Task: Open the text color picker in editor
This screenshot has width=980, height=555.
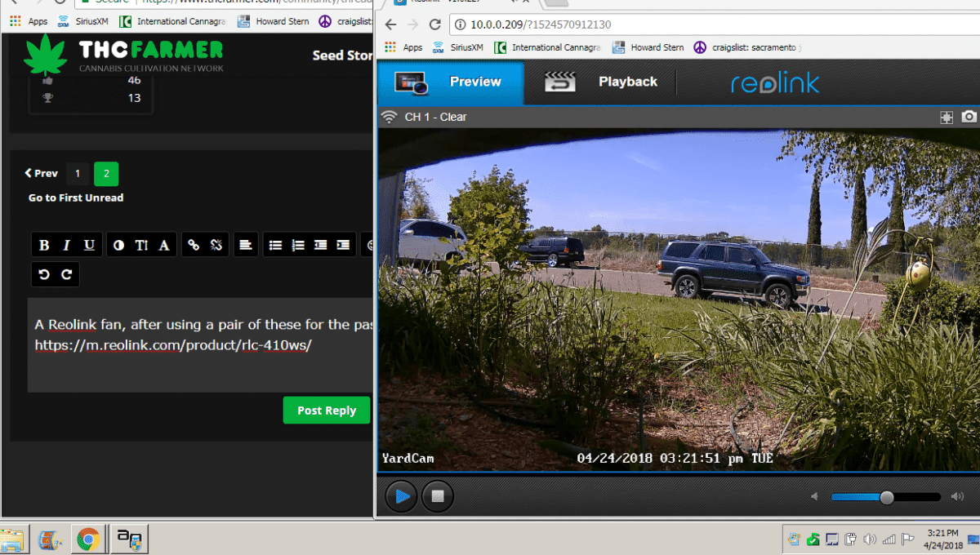Action: point(119,245)
